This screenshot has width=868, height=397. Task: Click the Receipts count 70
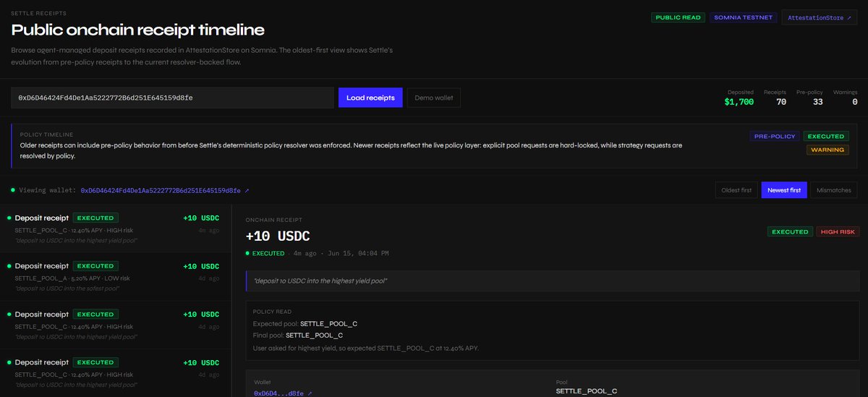click(x=775, y=98)
